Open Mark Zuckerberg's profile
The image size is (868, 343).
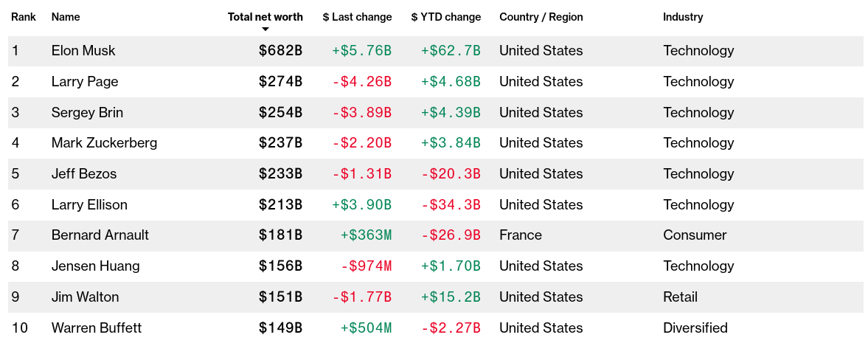[x=104, y=143]
